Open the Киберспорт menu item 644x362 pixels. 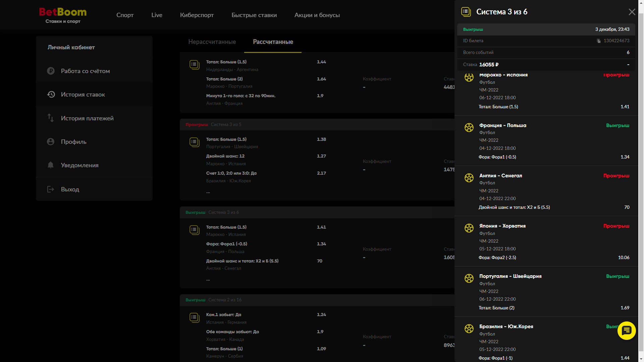(x=197, y=15)
